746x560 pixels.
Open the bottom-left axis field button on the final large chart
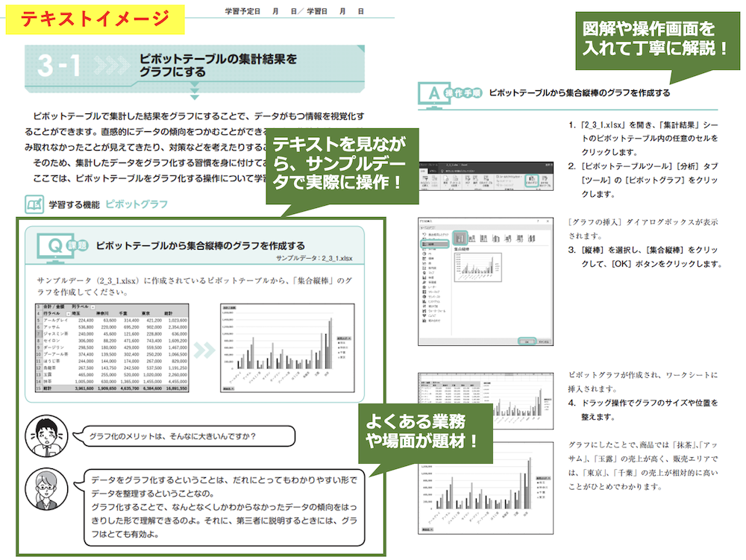click(427, 529)
